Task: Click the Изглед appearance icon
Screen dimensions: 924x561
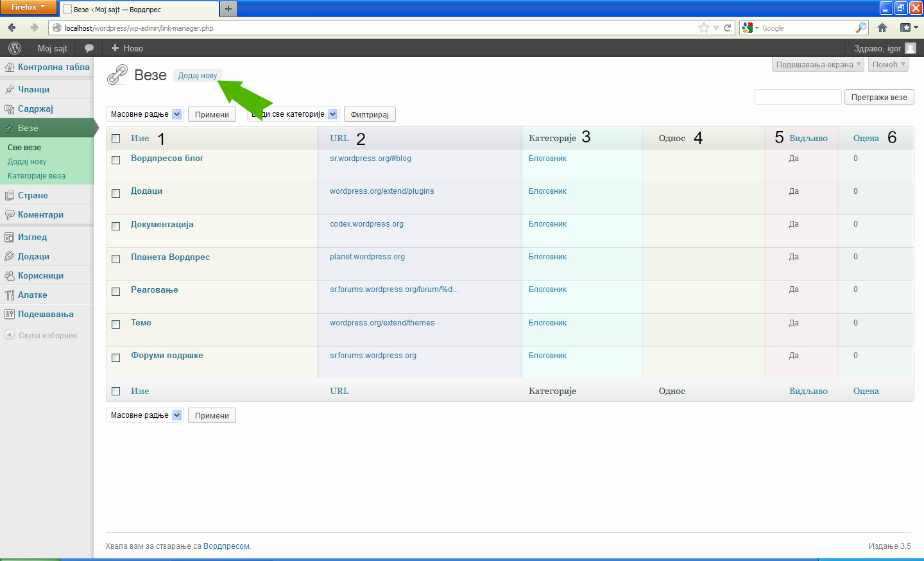Action: click(10, 237)
